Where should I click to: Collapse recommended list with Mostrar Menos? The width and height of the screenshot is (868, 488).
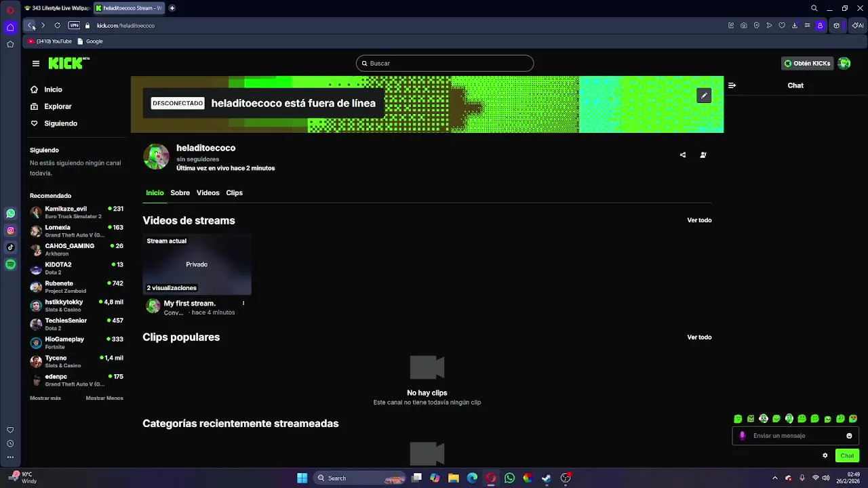coord(104,399)
